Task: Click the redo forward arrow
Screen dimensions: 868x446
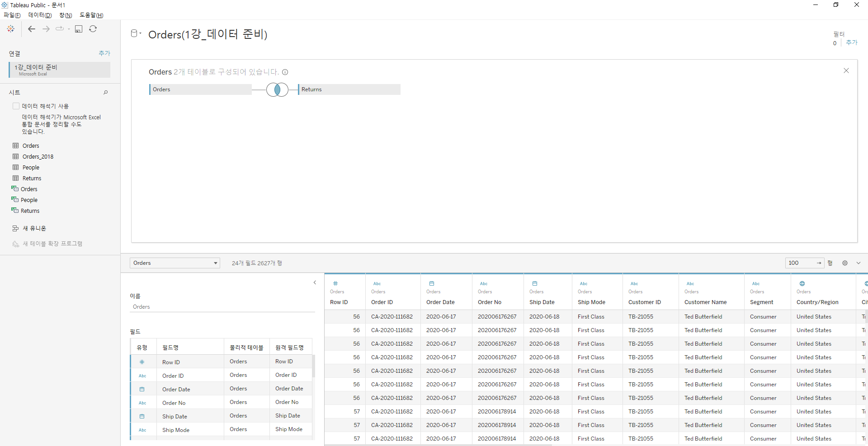Action: 46,29
